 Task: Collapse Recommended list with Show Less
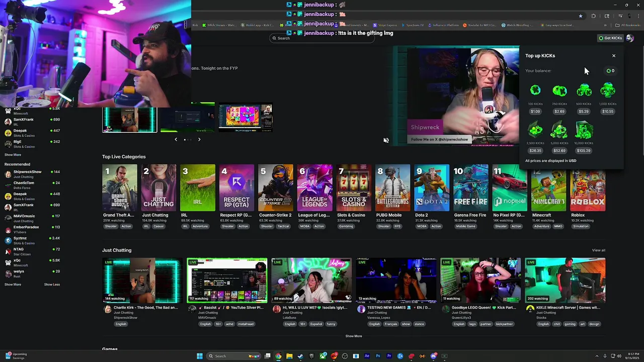52,285
